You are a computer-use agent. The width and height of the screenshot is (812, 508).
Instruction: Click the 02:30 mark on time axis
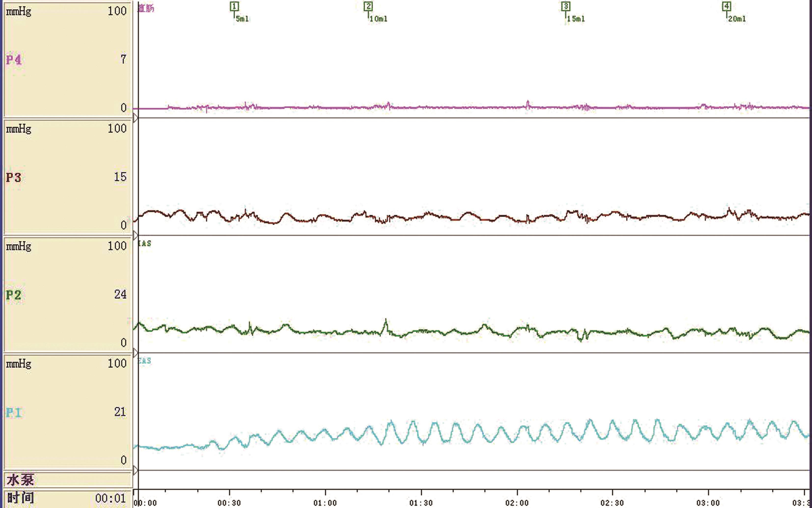point(612,503)
